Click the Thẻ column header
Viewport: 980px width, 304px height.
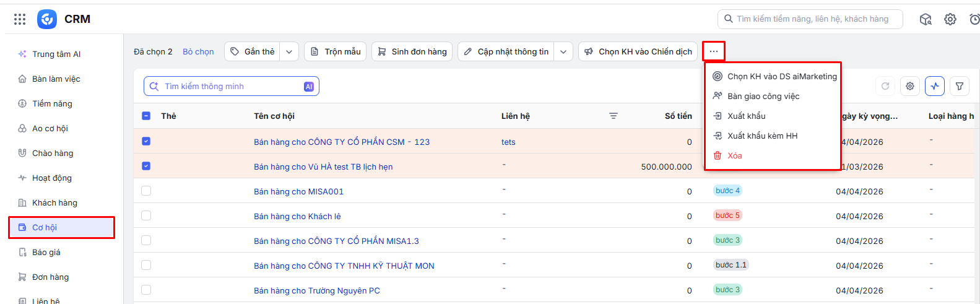point(168,116)
